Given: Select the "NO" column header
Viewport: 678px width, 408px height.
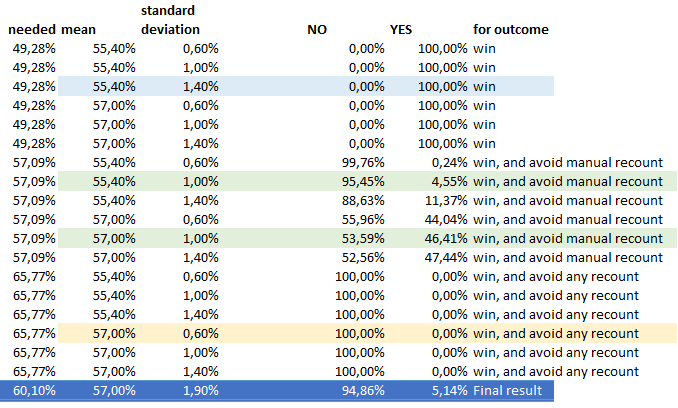Looking at the screenshot, I should (317, 30).
